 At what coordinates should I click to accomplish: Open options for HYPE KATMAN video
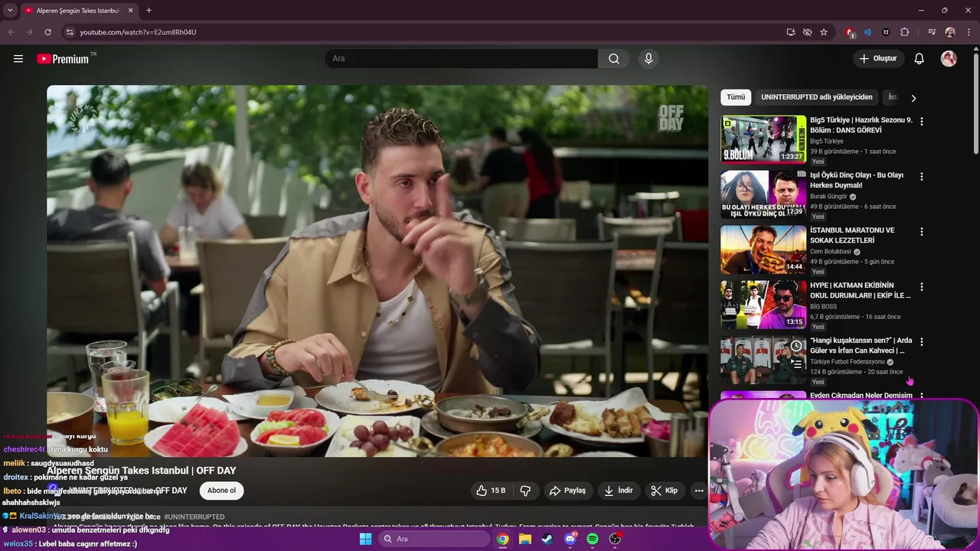922,287
